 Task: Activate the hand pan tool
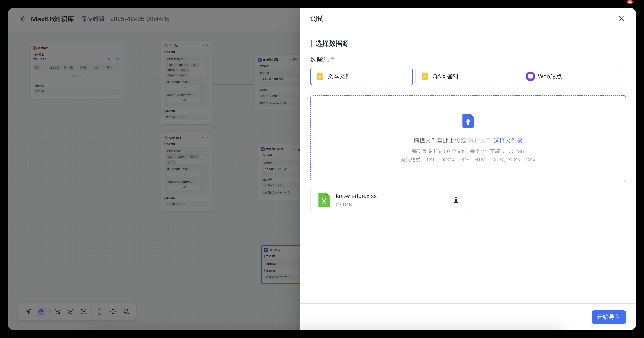[x=41, y=312]
